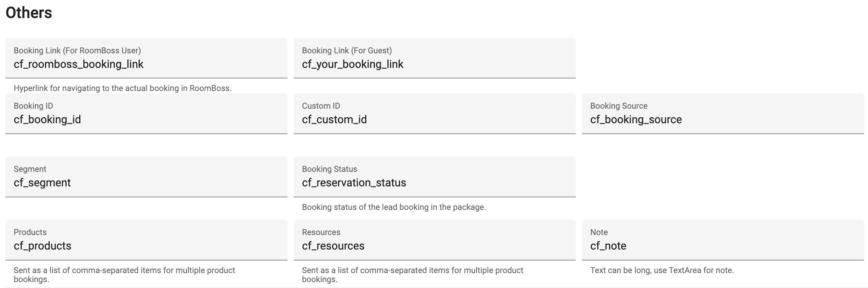
Task: Focus the Booking Status field
Action: (x=435, y=177)
